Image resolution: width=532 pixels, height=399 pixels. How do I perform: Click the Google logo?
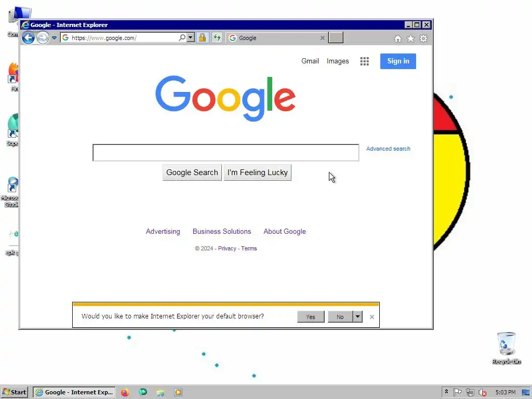225,98
